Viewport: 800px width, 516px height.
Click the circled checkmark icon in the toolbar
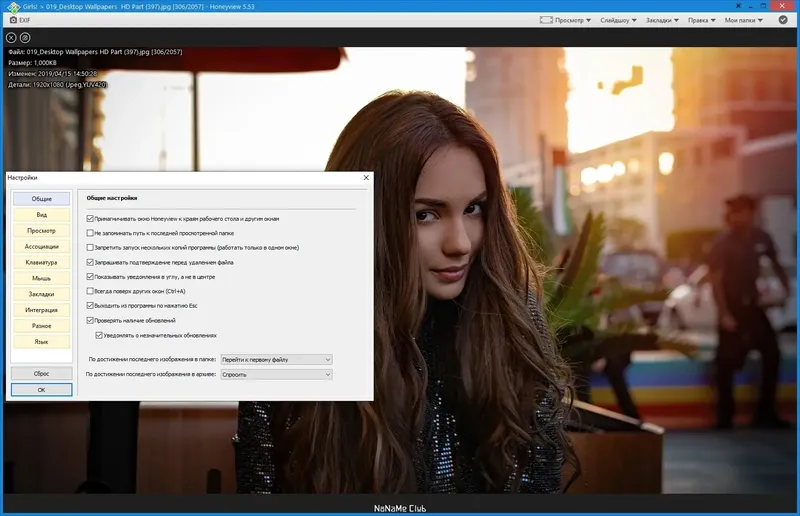[783, 20]
